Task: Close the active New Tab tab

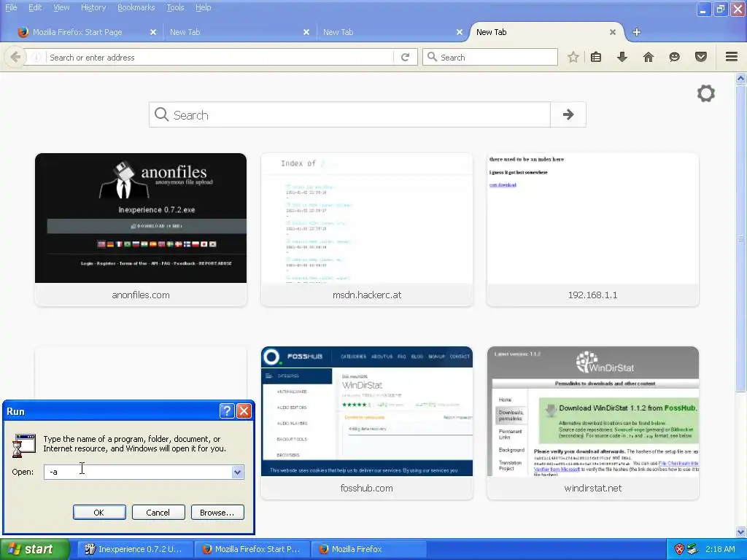Action: [613, 32]
